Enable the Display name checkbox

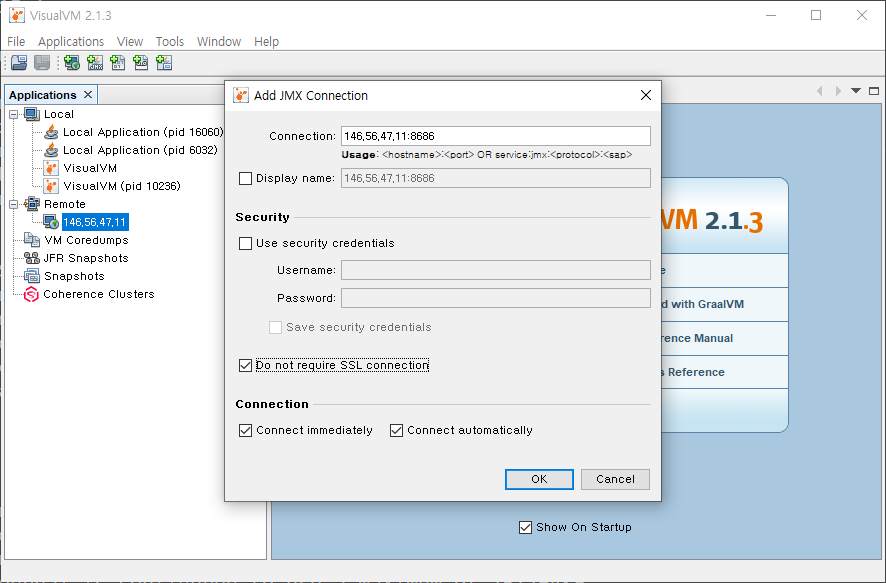[x=245, y=179]
